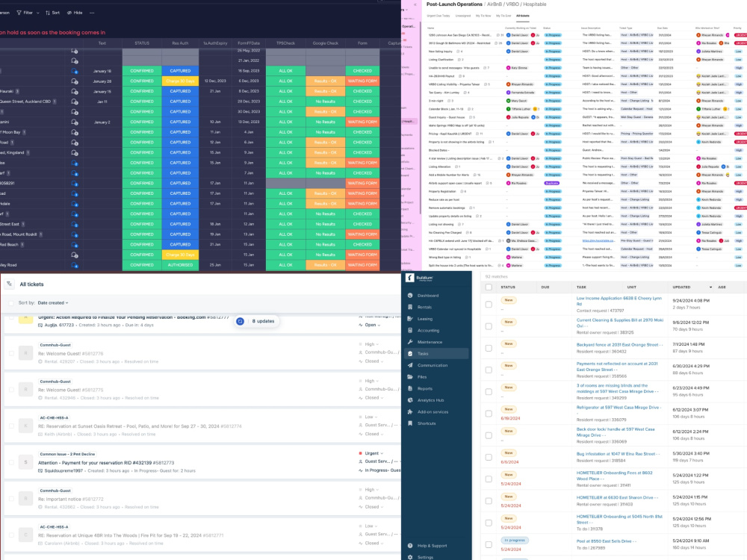Click the TASK column header in the Buildium list

[581, 287]
